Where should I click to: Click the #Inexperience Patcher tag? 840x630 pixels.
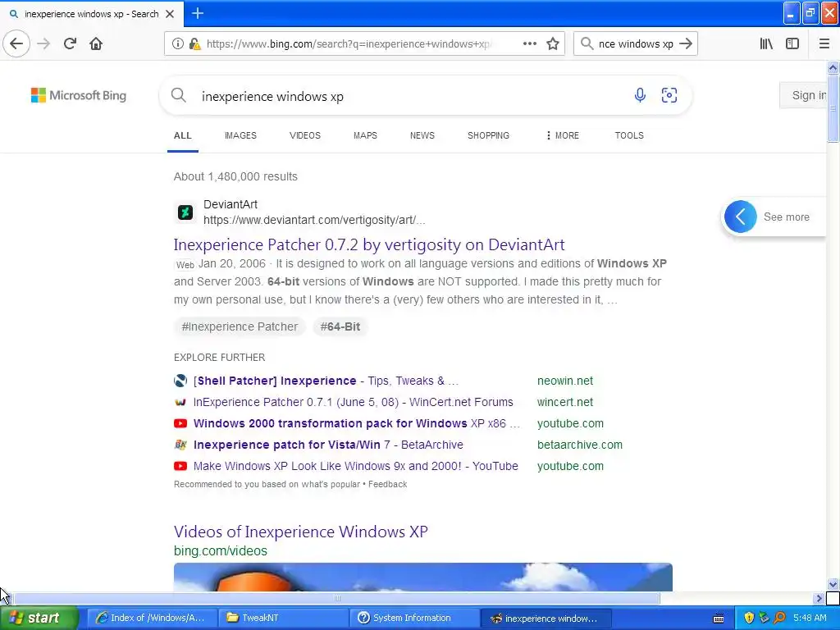point(240,326)
